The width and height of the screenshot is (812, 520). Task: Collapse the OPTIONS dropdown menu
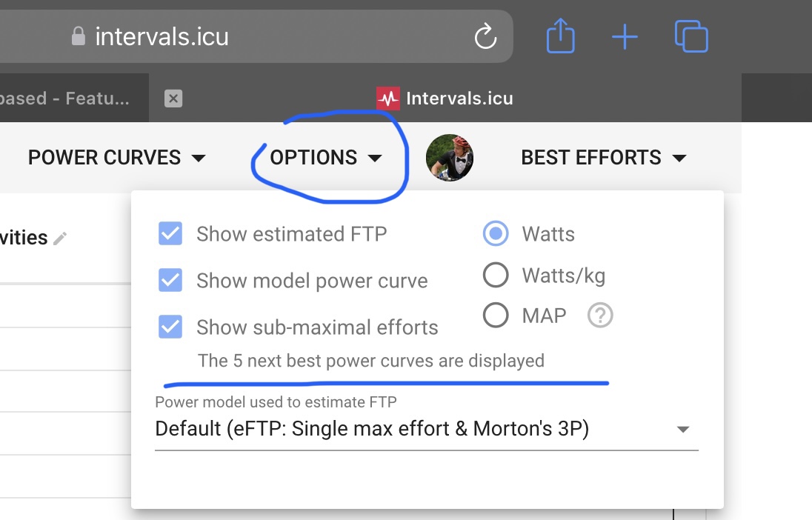pos(326,158)
